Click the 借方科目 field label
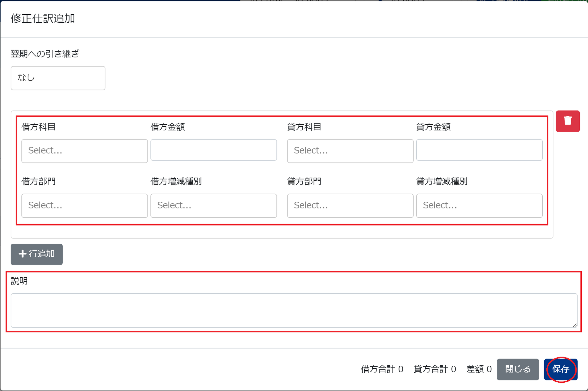The width and height of the screenshot is (588, 391). (x=38, y=127)
